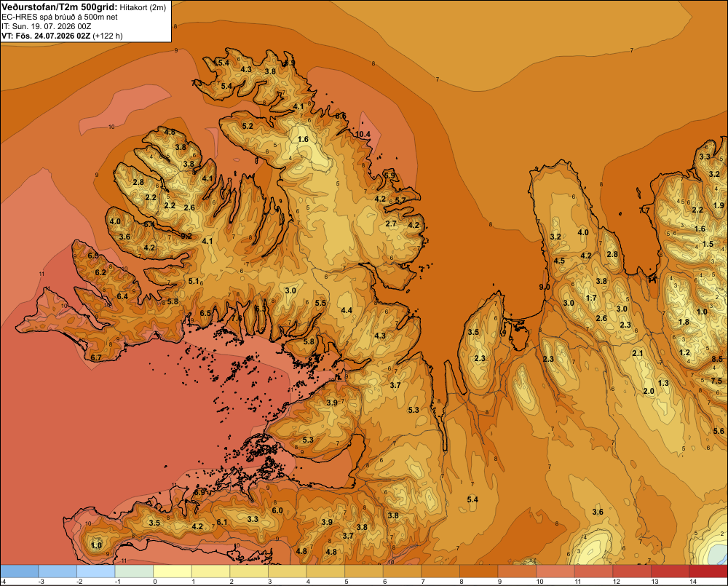Click the 7.3 temperature label
Viewport: 728px width, 586px height.
pos(197,83)
